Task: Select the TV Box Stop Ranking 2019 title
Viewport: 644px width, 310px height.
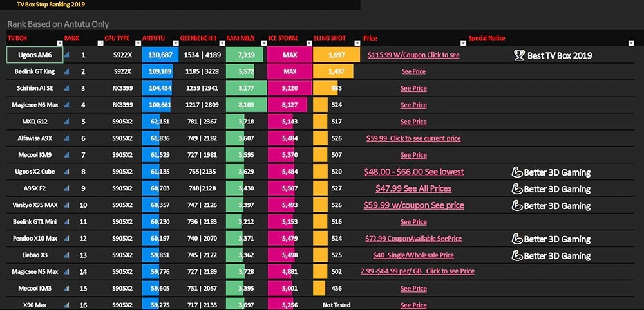Action: click(51, 5)
